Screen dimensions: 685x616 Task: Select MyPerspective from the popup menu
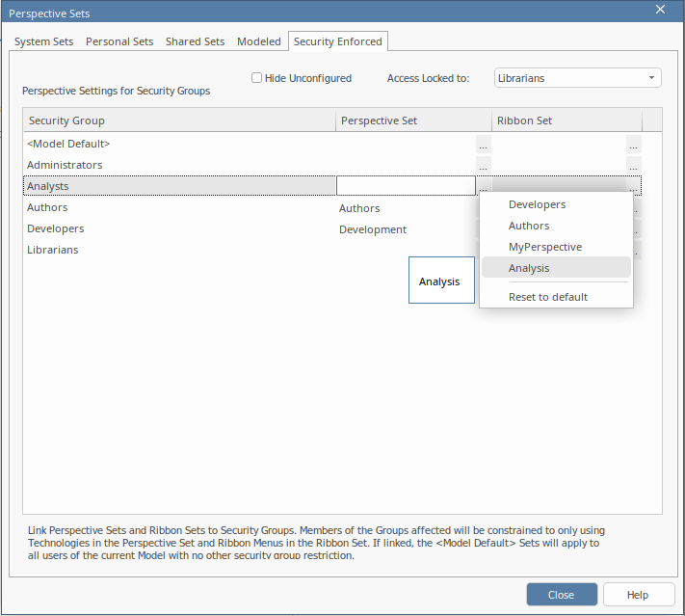(544, 247)
